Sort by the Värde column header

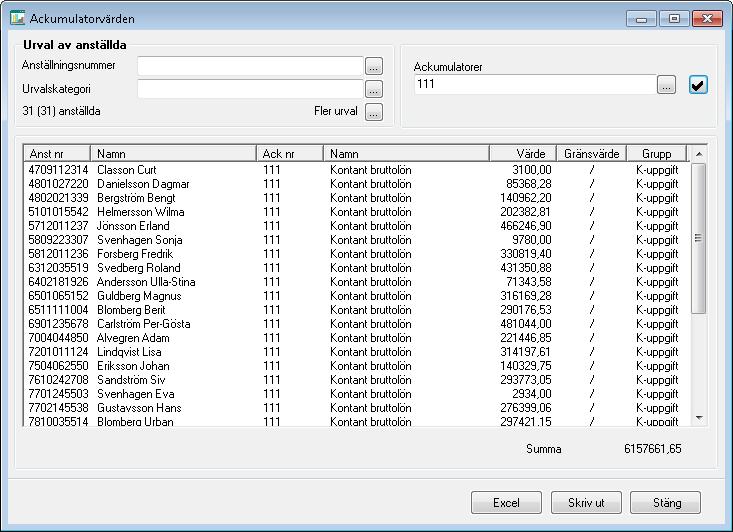tap(523, 153)
